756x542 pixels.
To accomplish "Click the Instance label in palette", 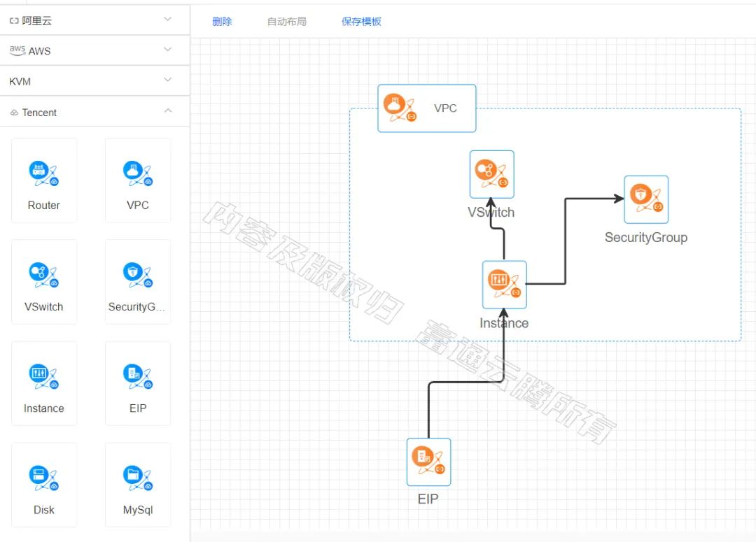I will pyautogui.click(x=44, y=408).
